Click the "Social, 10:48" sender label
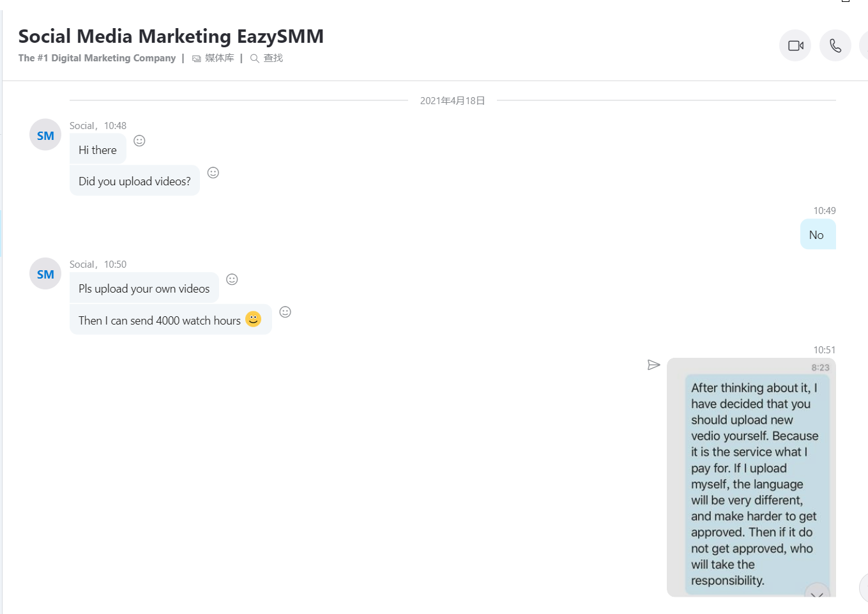The height and width of the screenshot is (614, 868). tap(98, 126)
